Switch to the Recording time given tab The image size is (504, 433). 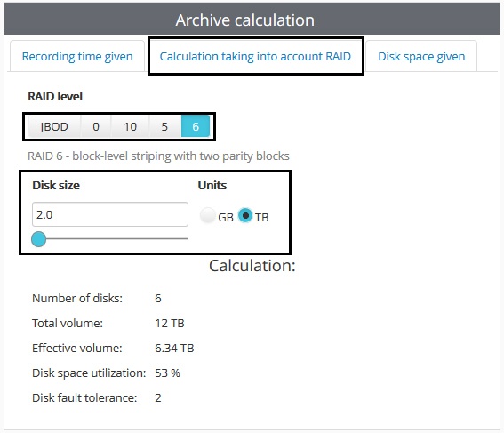click(x=77, y=56)
